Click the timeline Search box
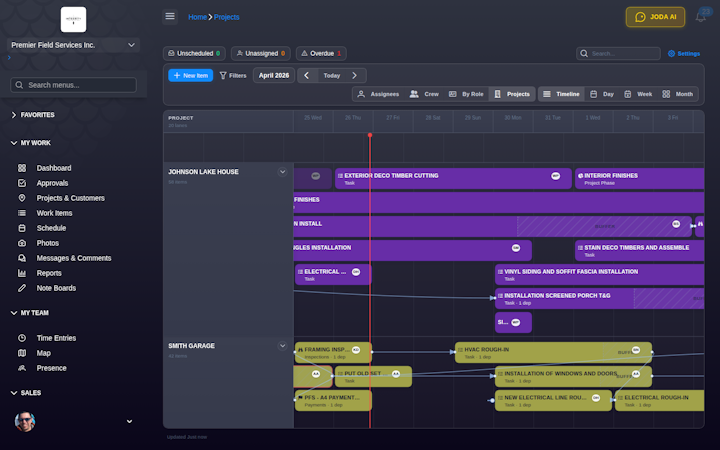Screen dimensions: 720x450 618,53
